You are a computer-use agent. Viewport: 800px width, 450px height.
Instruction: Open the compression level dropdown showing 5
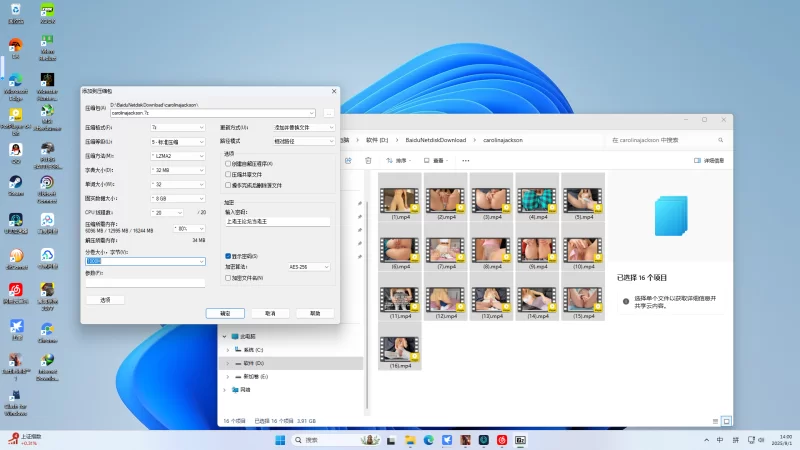pos(178,142)
